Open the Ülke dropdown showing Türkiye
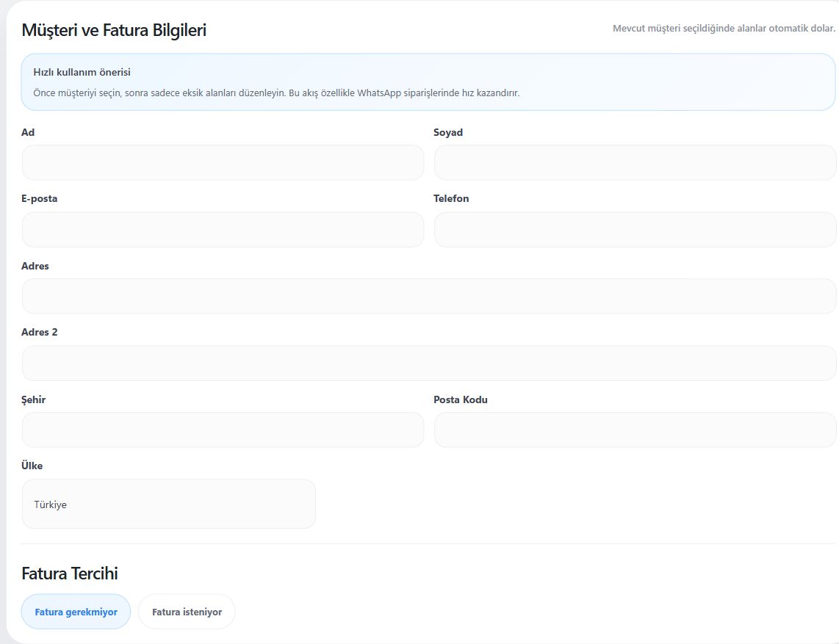This screenshot has width=839, height=644. click(x=168, y=504)
